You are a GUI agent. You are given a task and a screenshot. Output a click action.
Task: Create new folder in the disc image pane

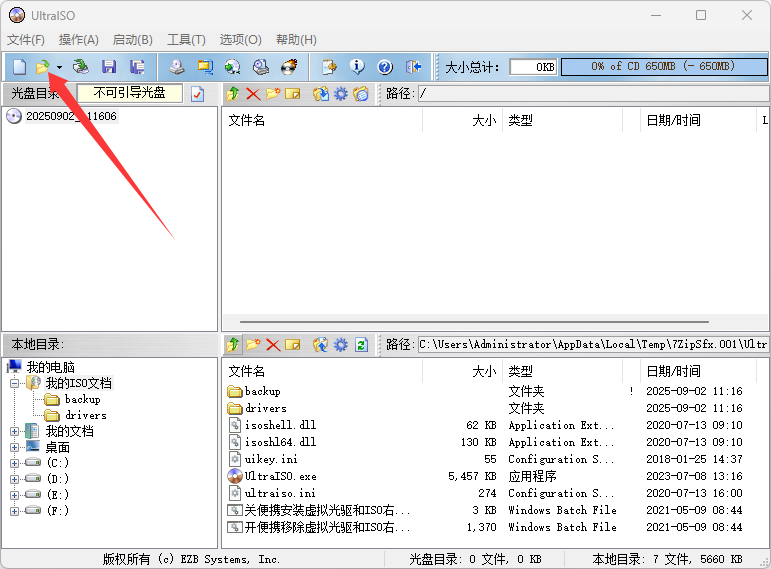pos(273,93)
